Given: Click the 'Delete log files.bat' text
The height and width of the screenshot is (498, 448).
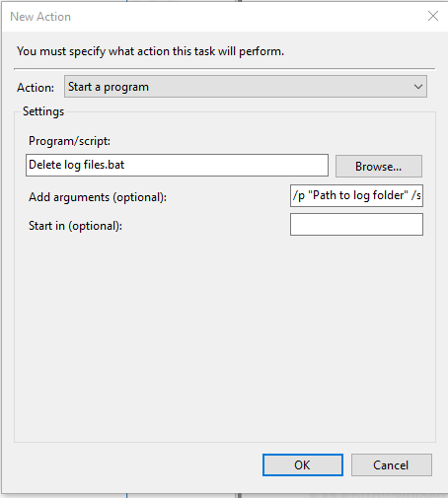Looking at the screenshot, I should (77, 165).
